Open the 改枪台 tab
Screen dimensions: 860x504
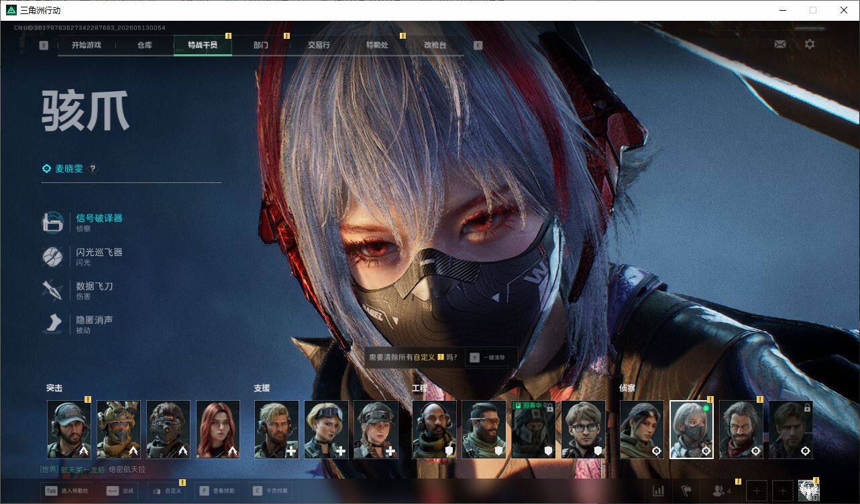pos(435,45)
